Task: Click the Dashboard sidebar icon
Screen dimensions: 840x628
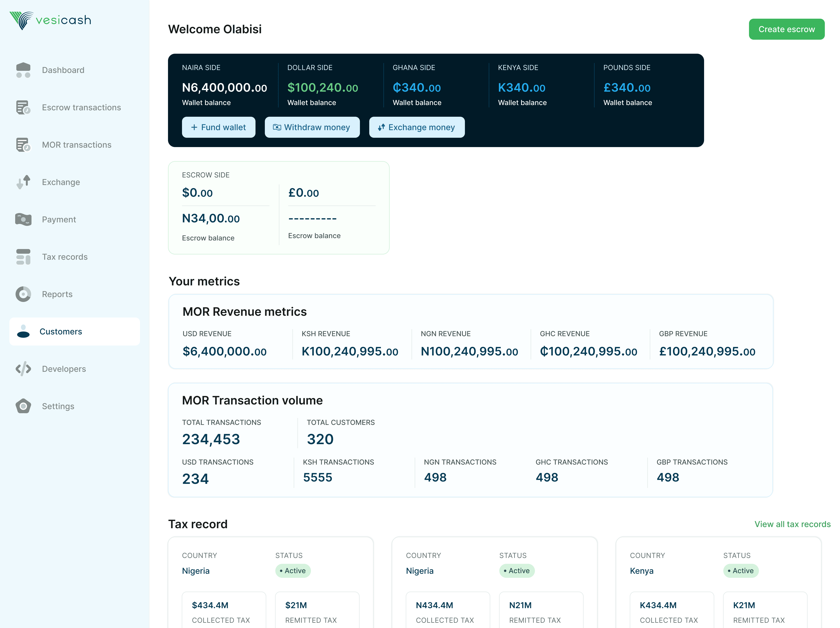Action: tap(23, 70)
